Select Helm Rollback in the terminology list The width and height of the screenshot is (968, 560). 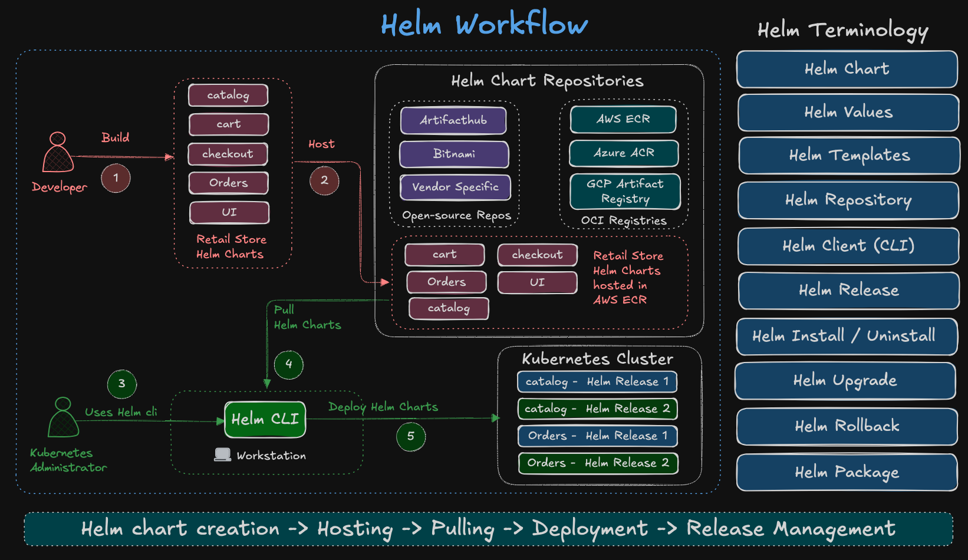pyautogui.click(x=847, y=426)
